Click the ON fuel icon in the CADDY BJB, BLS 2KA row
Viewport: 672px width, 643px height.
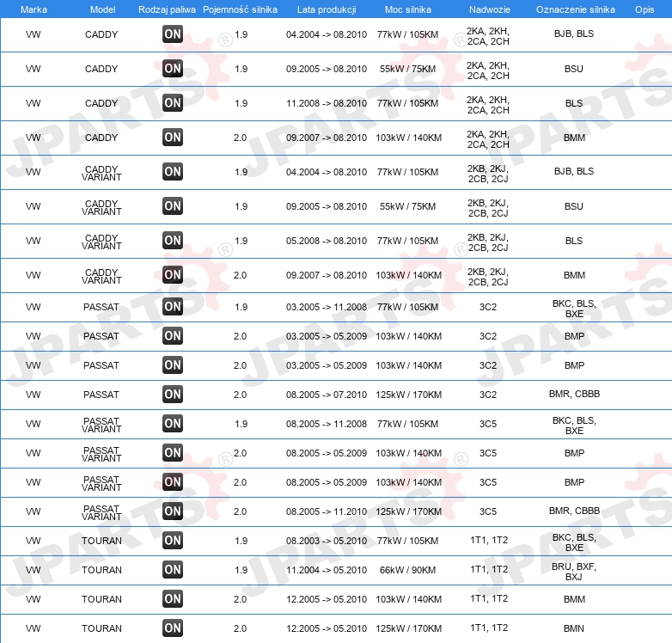[x=173, y=34]
